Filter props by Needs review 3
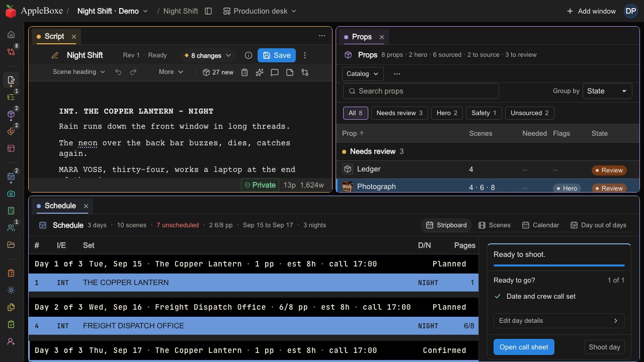 pos(399,113)
